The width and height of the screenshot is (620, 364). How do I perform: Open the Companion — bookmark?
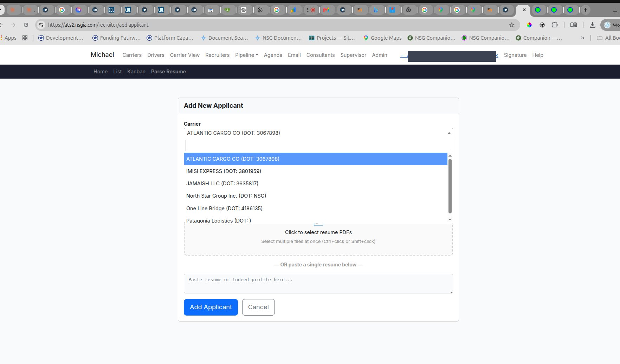(x=539, y=38)
